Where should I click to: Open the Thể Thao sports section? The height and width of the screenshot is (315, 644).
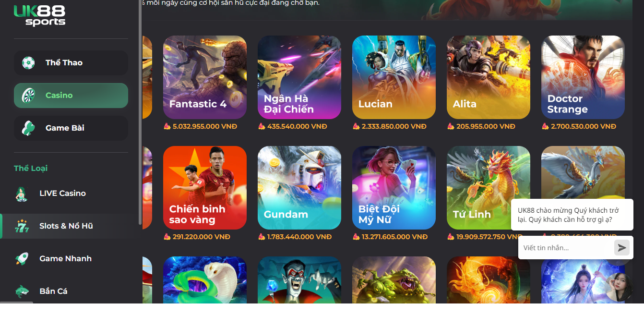point(71,63)
